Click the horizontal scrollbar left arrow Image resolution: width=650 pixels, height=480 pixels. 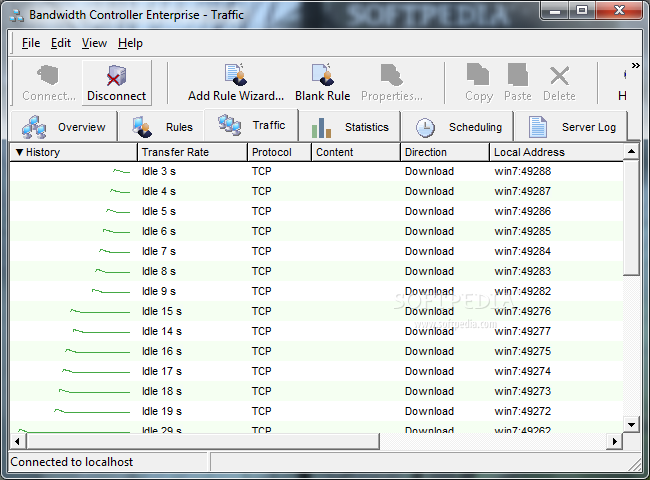click(x=17, y=441)
